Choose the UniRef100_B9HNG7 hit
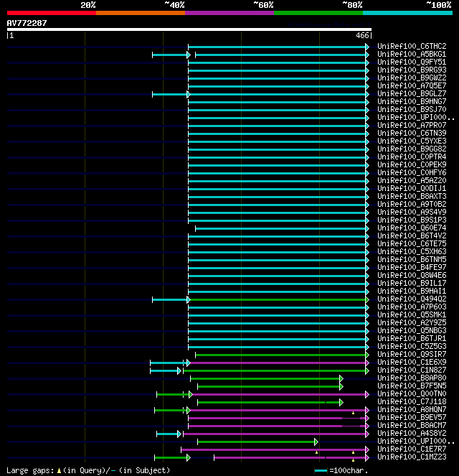 [412, 101]
